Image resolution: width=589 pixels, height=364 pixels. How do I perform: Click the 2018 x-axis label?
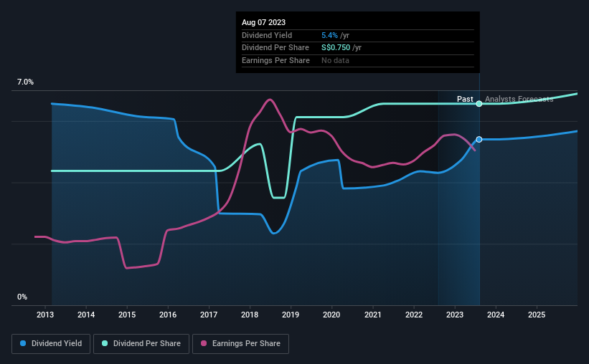[250, 315]
